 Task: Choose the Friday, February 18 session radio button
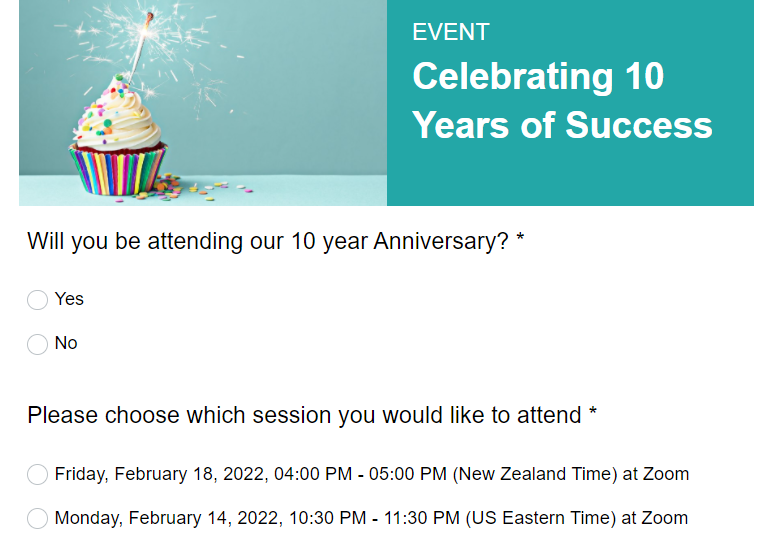click(37, 474)
